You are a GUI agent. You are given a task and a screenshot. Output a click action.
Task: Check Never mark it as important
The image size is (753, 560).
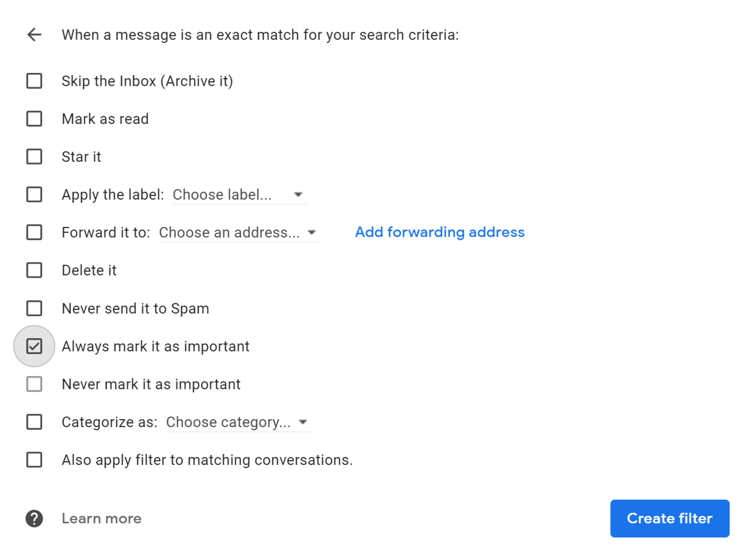click(x=34, y=384)
